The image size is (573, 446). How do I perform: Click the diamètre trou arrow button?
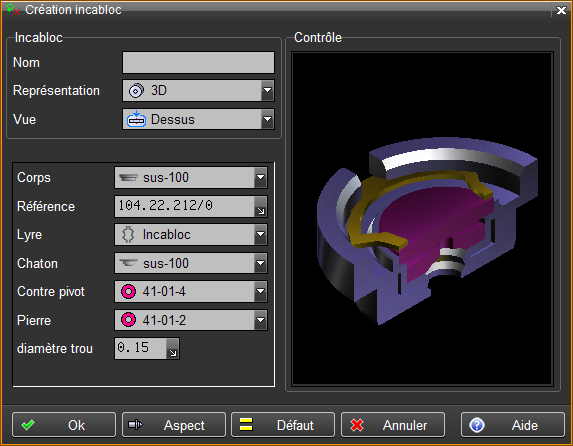tap(172, 348)
